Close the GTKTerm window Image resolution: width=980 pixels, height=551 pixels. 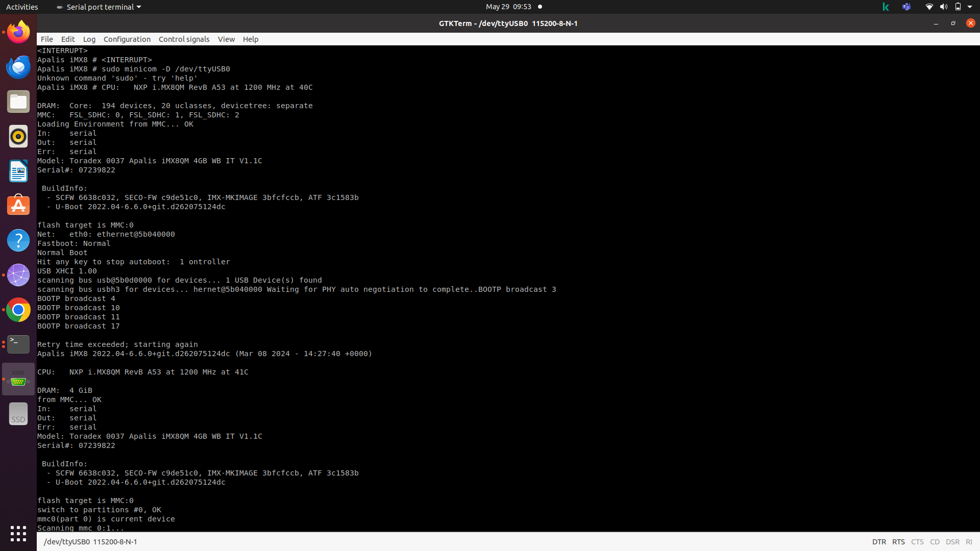point(970,23)
